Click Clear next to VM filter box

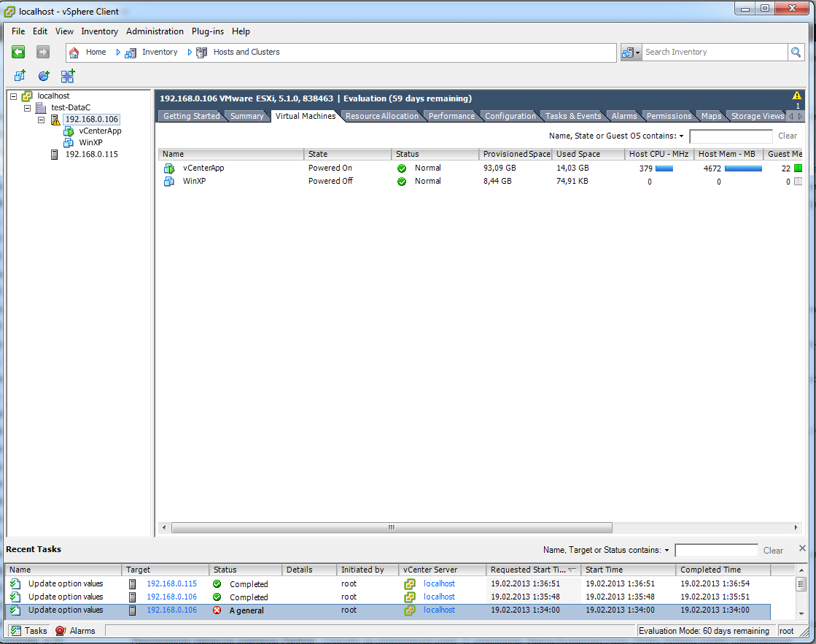(x=788, y=136)
